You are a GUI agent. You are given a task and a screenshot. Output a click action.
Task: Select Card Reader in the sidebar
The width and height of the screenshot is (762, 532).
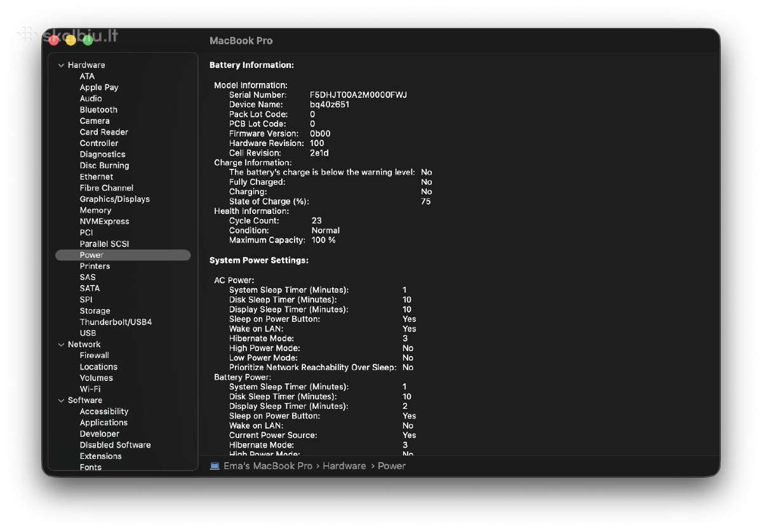point(104,132)
